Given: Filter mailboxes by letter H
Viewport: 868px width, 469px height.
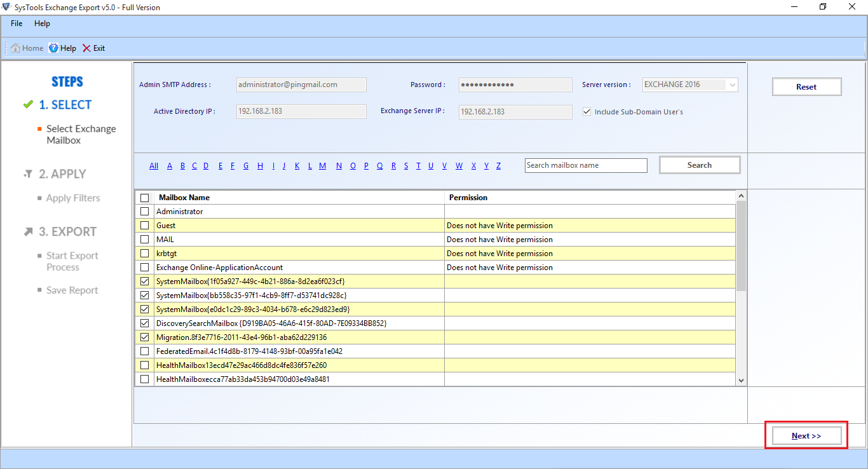Looking at the screenshot, I should coord(260,166).
